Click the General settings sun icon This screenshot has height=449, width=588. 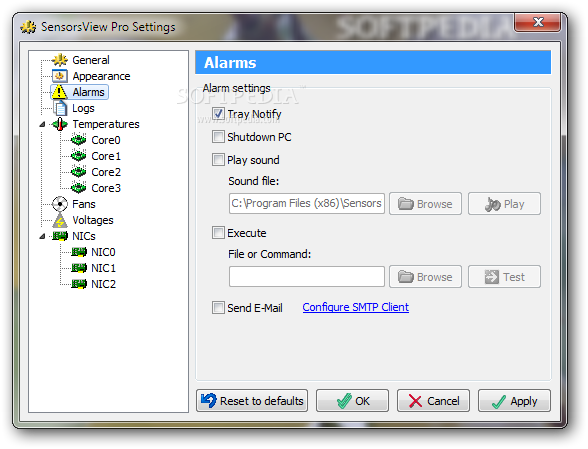60,60
